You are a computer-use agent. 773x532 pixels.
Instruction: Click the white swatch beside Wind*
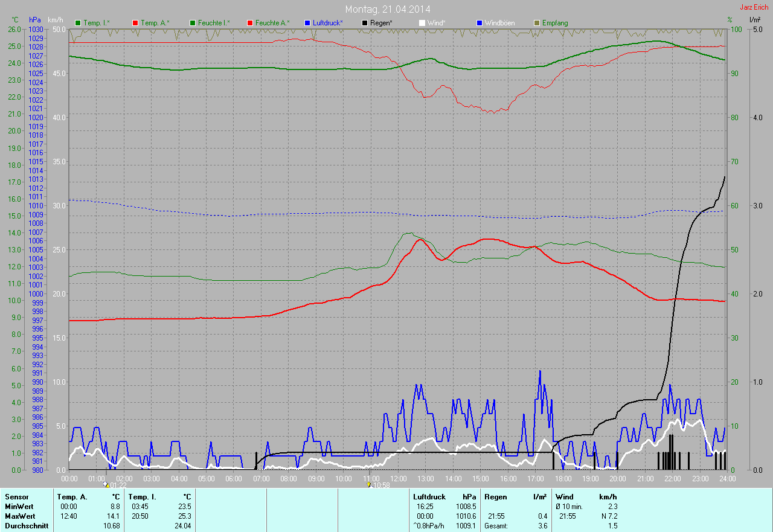tap(422, 23)
